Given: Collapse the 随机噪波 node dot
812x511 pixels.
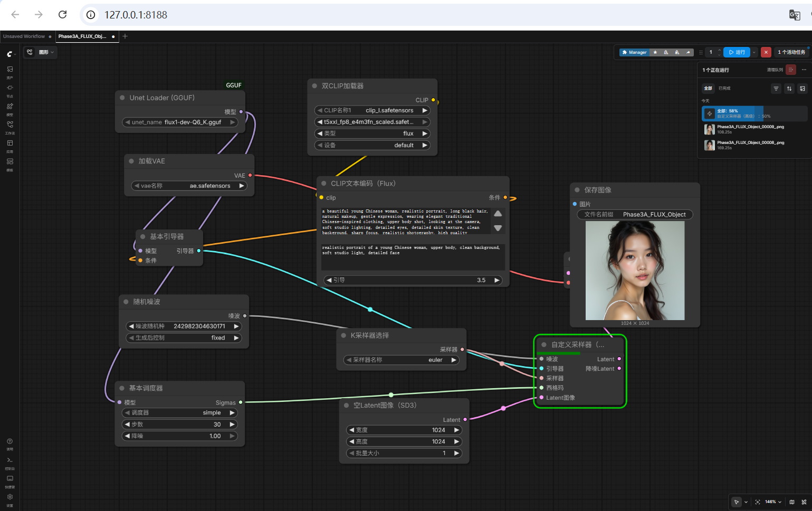Looking at the screenshot, I should click(126, 302).
